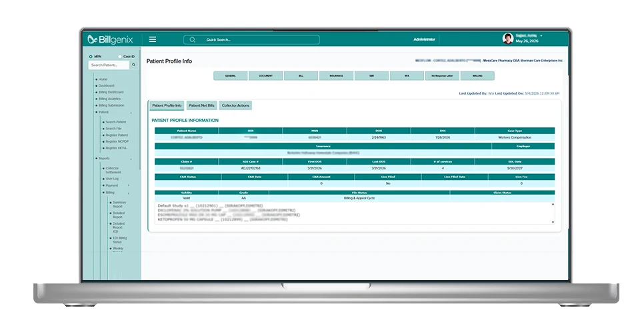The width and height of the screenshot is (644, 324).
Task: Open Billing Analytics in sidebar
Action: [109, 99]
